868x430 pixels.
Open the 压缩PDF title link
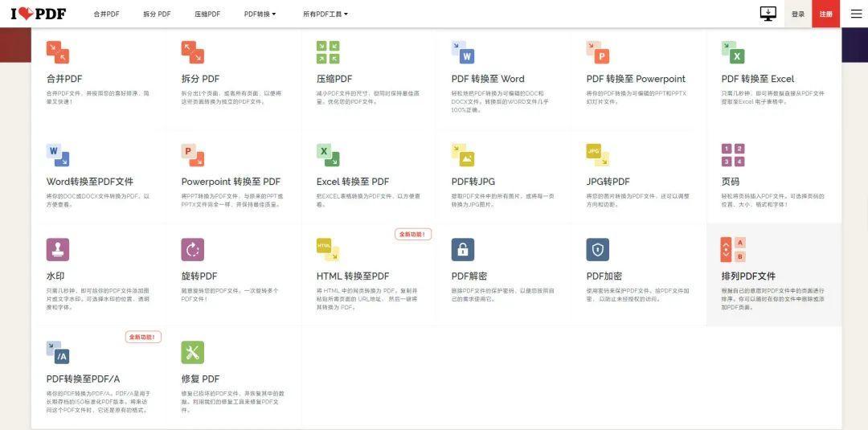(x=334, y=79)
